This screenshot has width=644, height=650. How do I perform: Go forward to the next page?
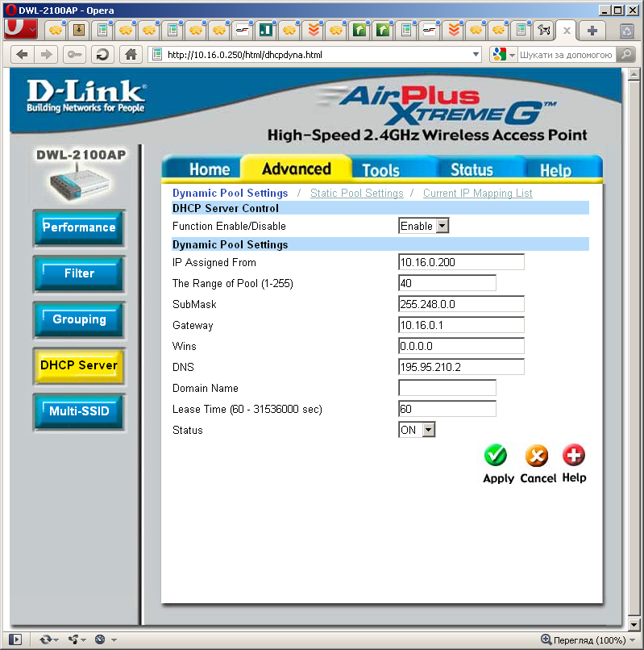pyautogui.click(x=46, y=54)
